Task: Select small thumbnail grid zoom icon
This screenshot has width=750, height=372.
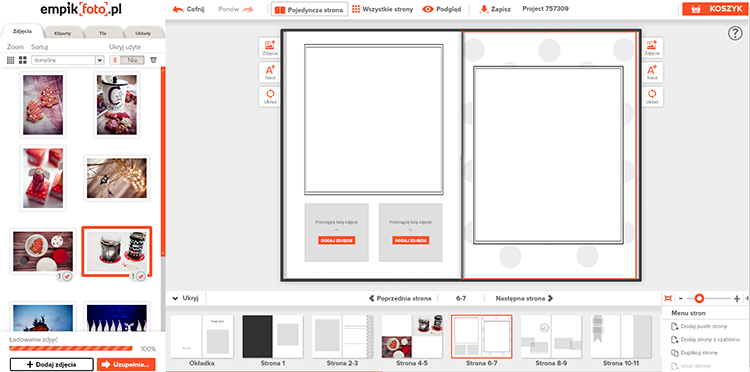Action: point(11,60)
